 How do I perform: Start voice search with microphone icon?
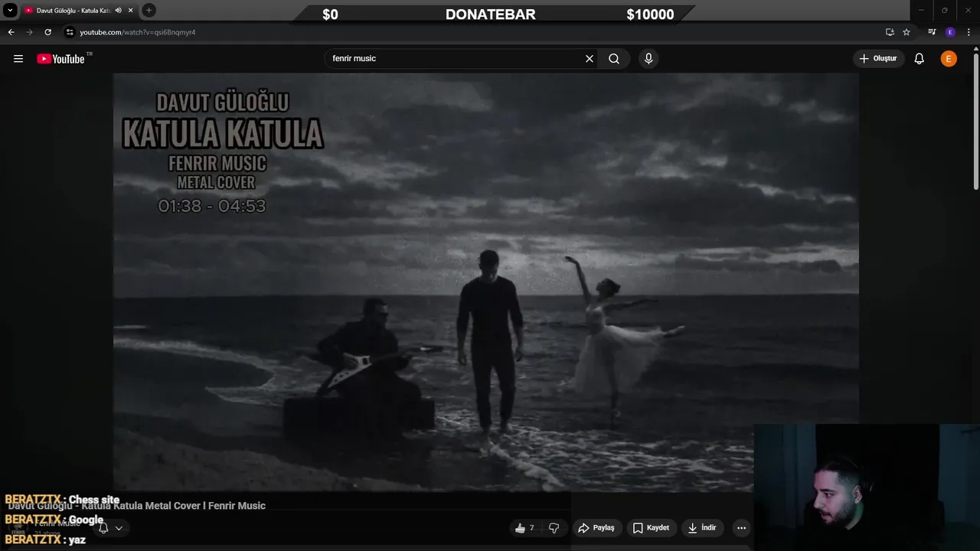pos(648,59)
